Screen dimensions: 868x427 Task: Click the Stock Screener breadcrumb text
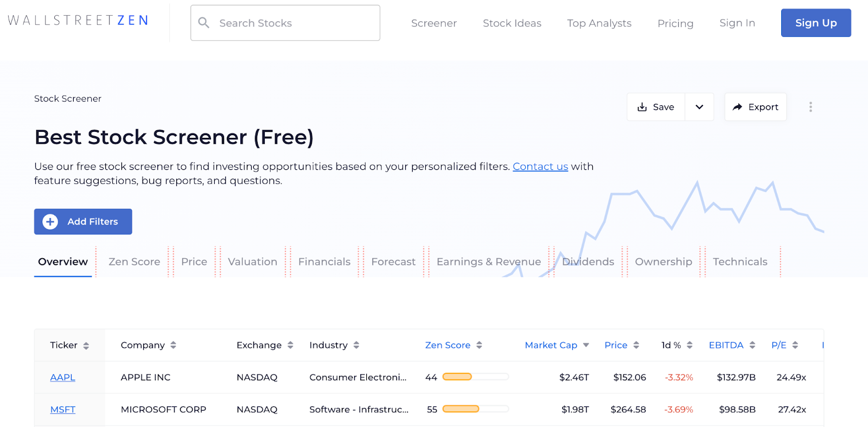click(68, 99)
